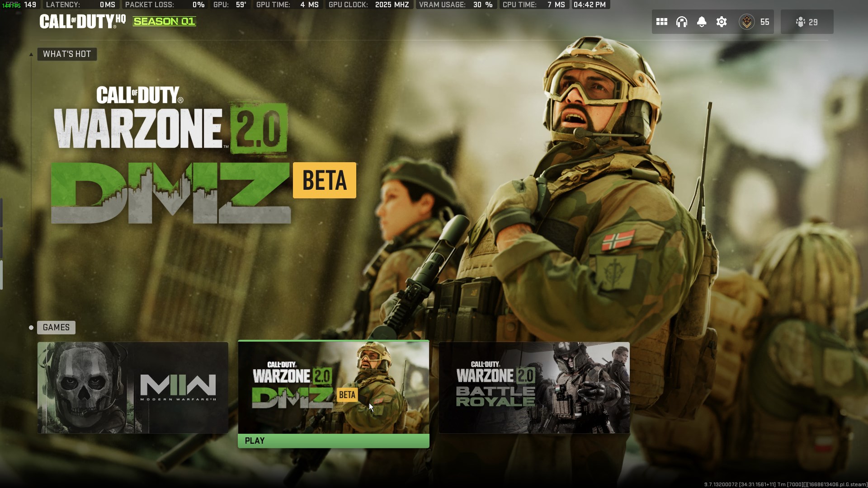
Task: Open the social friends panel showing 29
Action: (x=807, y=22)
